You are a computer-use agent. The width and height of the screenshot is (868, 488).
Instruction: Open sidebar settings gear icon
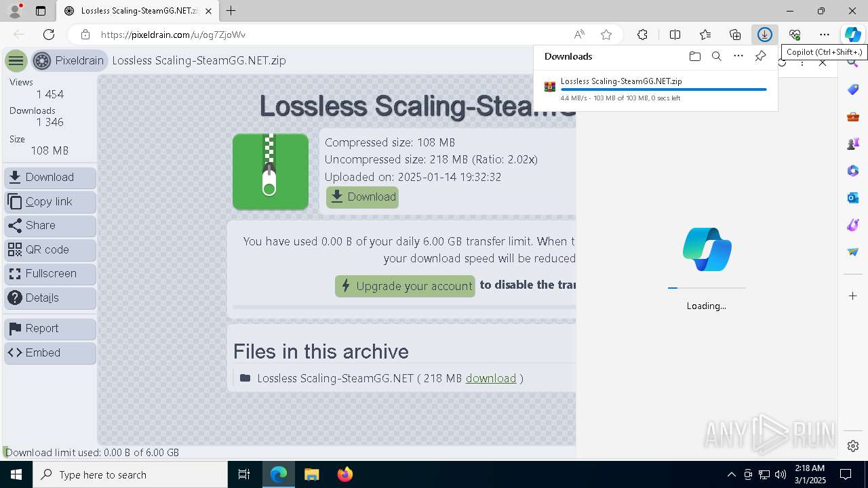[x=853, y=446]
